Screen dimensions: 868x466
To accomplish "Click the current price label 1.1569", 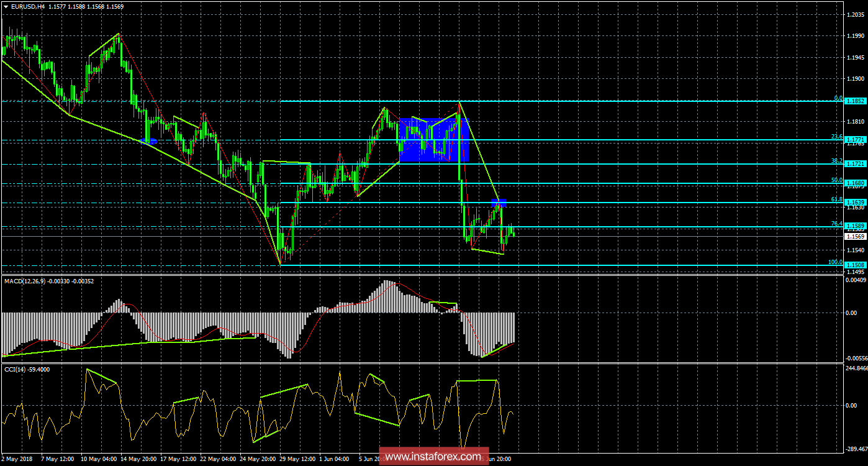I will pos(855,236).
